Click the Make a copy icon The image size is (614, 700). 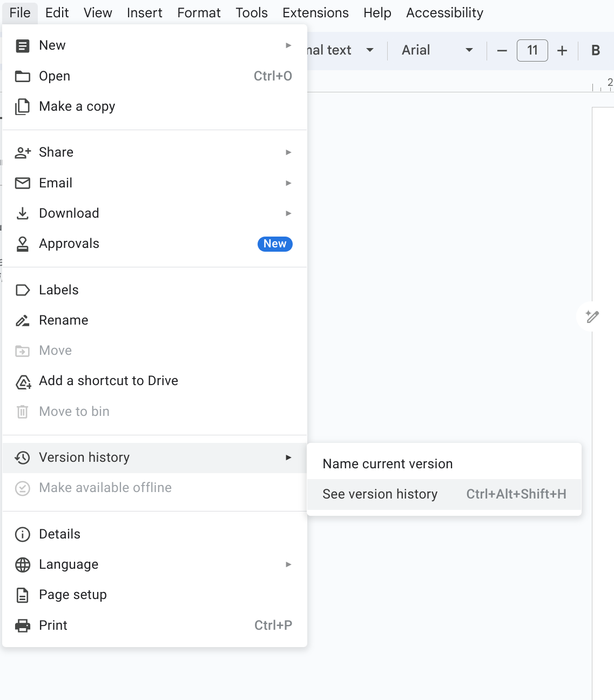(23, 107)
